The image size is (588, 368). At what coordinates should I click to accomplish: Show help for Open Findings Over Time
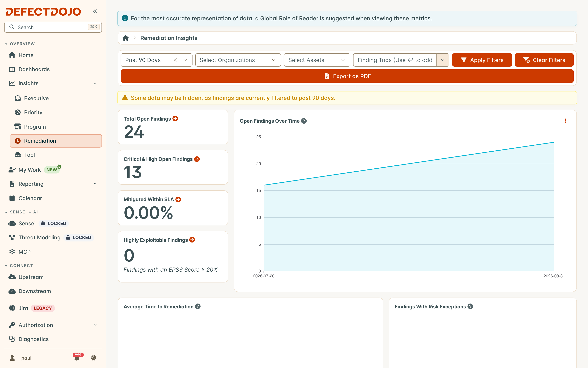click(x=304, y=121)
